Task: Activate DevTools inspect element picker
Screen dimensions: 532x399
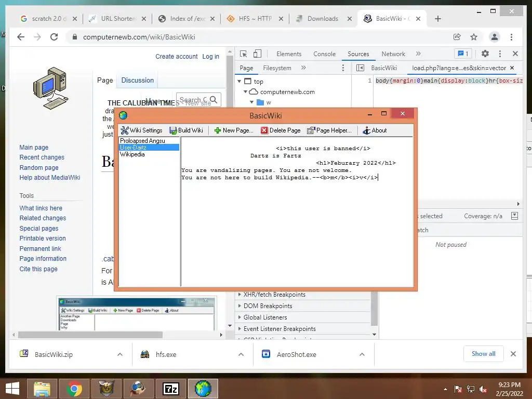Action: 243,54
